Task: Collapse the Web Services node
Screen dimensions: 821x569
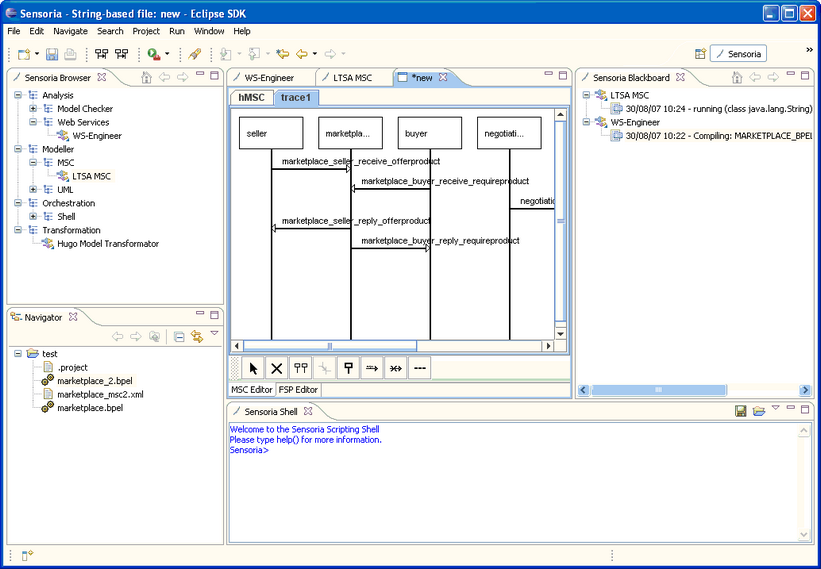Action: coord(33,122)
